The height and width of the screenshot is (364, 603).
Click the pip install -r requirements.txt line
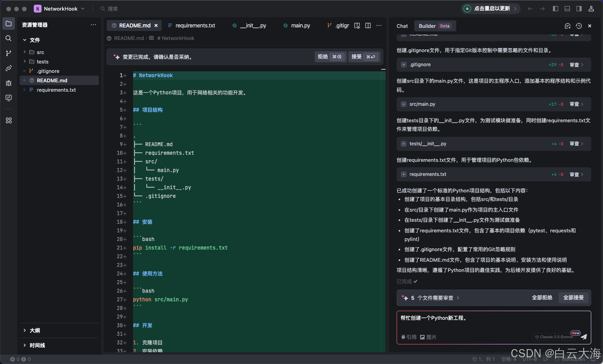[180, 248]
